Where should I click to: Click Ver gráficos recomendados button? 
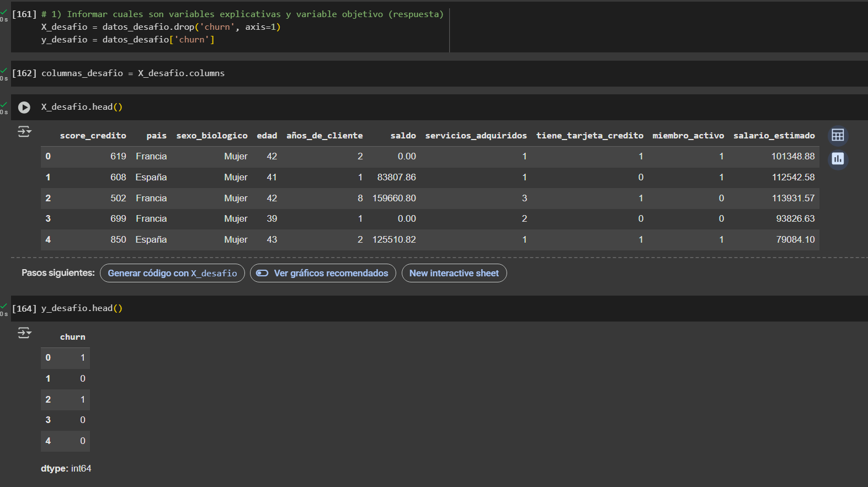[x=323, y=273]
